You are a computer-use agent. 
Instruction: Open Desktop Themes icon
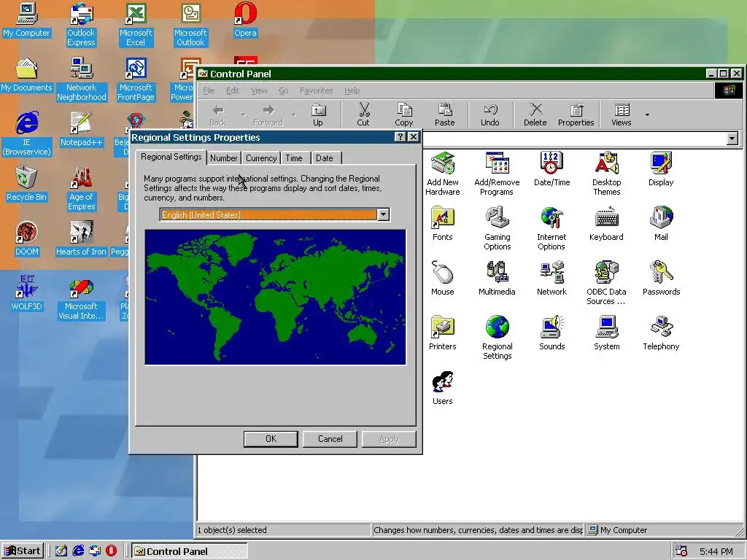[x=606, y=174]
